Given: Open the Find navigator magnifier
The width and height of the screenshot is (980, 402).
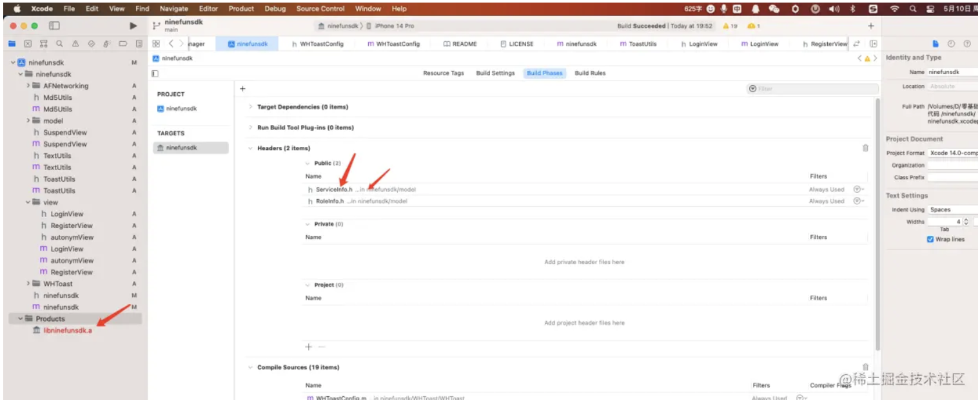Looking at the screenshot, I should (x=59, y=44).
